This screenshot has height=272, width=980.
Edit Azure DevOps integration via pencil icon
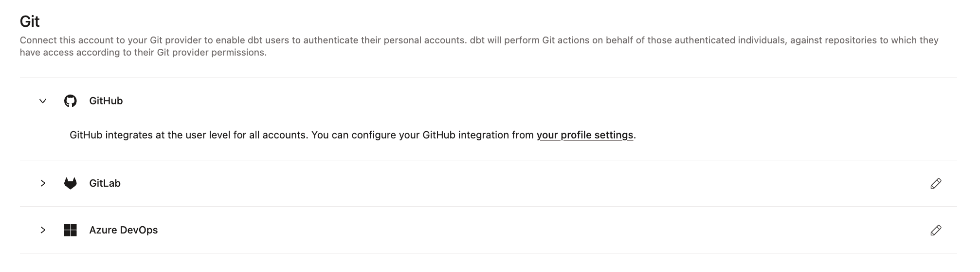point(935,230)
